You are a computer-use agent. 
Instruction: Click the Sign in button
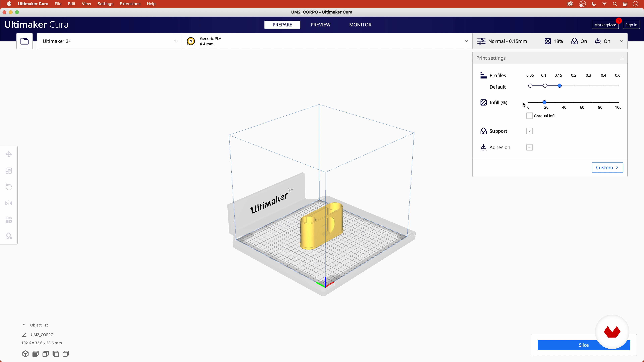point(631,25)
